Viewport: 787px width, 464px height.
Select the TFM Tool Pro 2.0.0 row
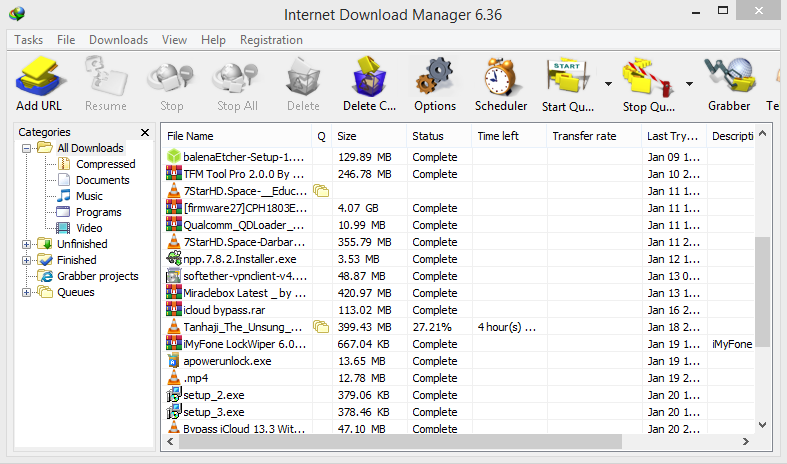coord(458,174)
